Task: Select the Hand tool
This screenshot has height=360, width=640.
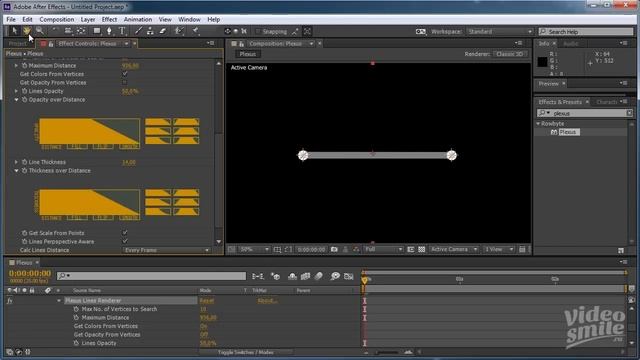Action: [27, 31]
